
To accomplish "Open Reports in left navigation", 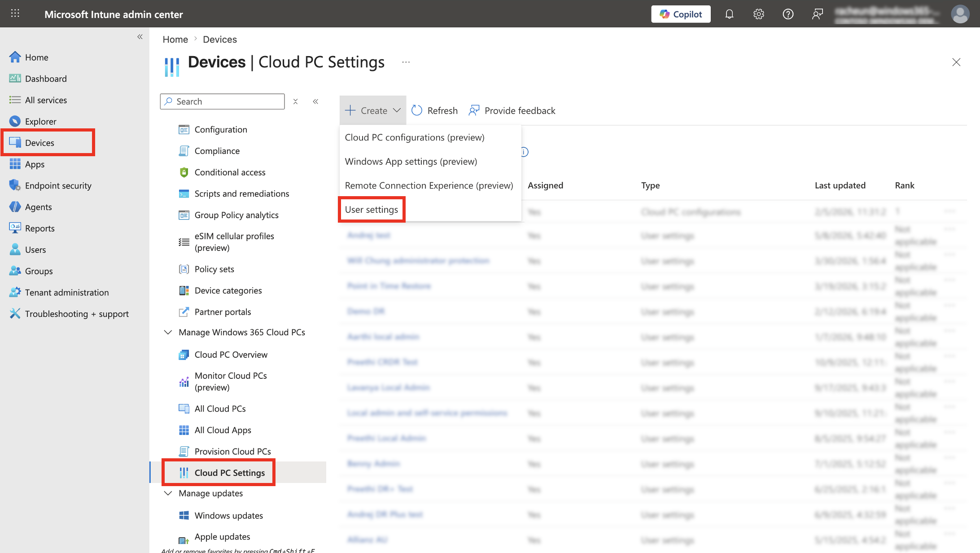I will point(39,228).
